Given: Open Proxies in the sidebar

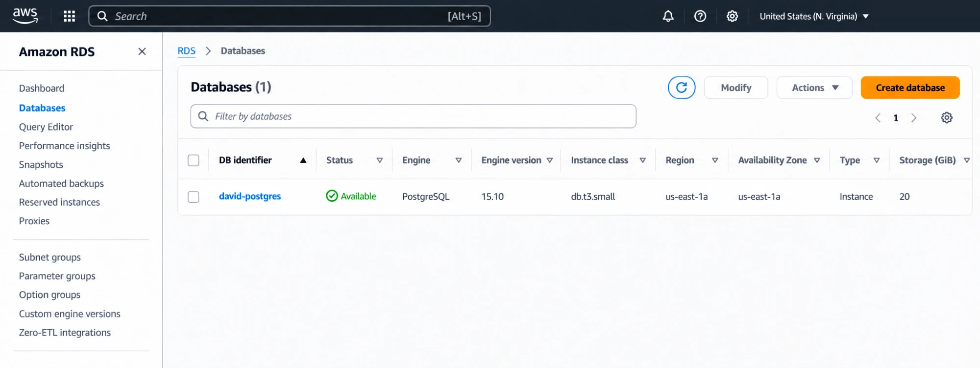Looking at the screenshot, I should pos(34,221).
